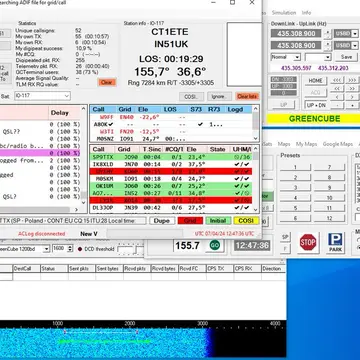Viewport: 360px width, 360px height.
Task: Click Preset 1 button
Action: [295, 167]
